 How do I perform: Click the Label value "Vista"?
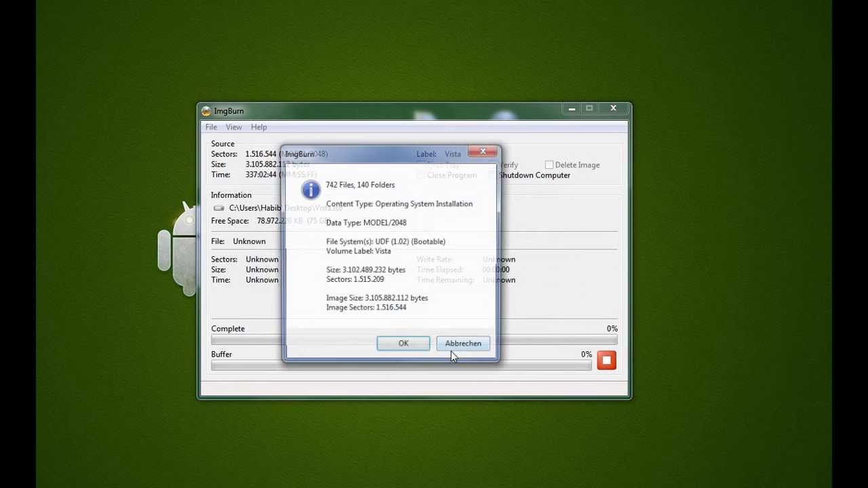[452, 155]
